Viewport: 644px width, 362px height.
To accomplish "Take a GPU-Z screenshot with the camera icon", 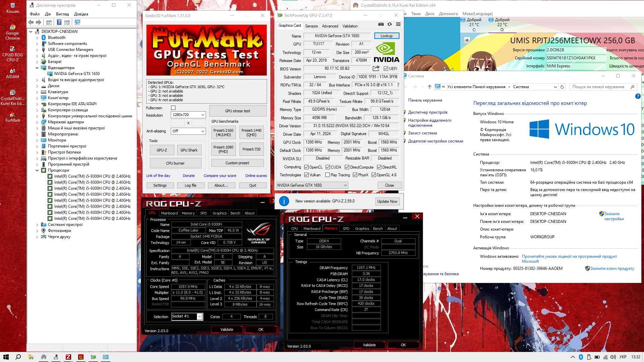I will tap(381, 24).
